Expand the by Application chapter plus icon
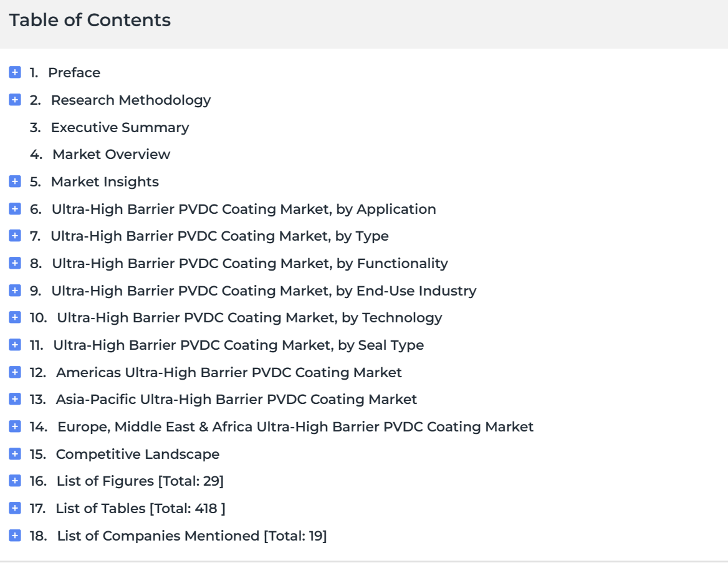 point(15,209)
